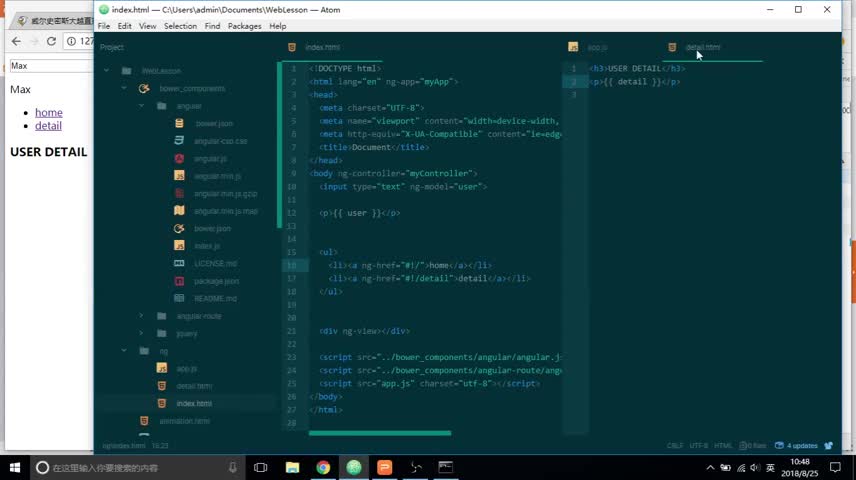This screenshot has width=856, height=480.
Task: Click the browser back button
Action: coord(16,41)
